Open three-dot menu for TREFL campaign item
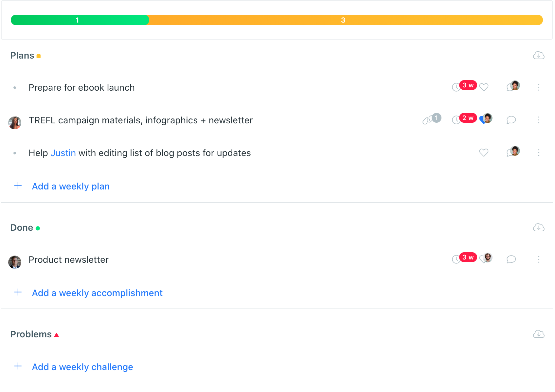 click(x=539, y=120)
